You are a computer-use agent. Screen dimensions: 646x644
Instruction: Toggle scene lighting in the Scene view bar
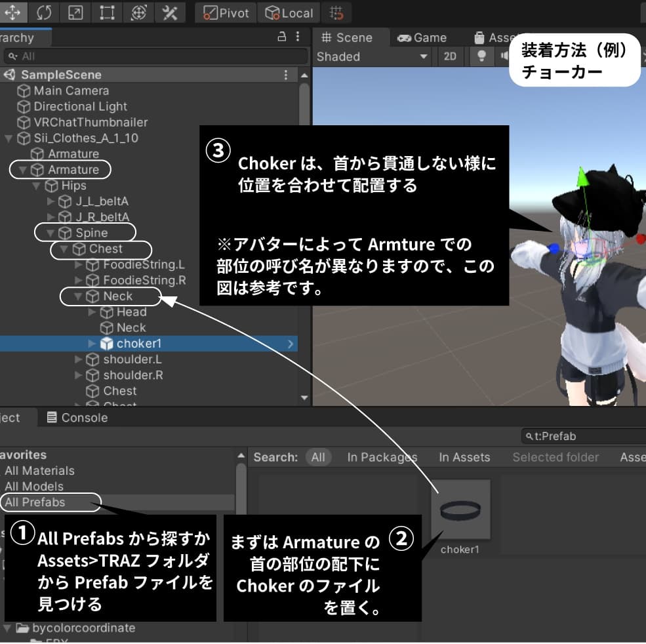(481, 57)
